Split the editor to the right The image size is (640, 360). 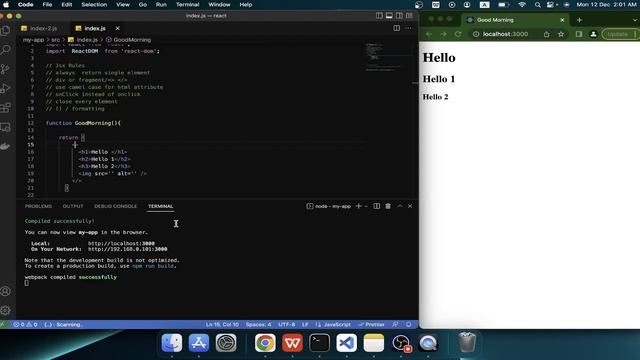click(x=396, y=28)
